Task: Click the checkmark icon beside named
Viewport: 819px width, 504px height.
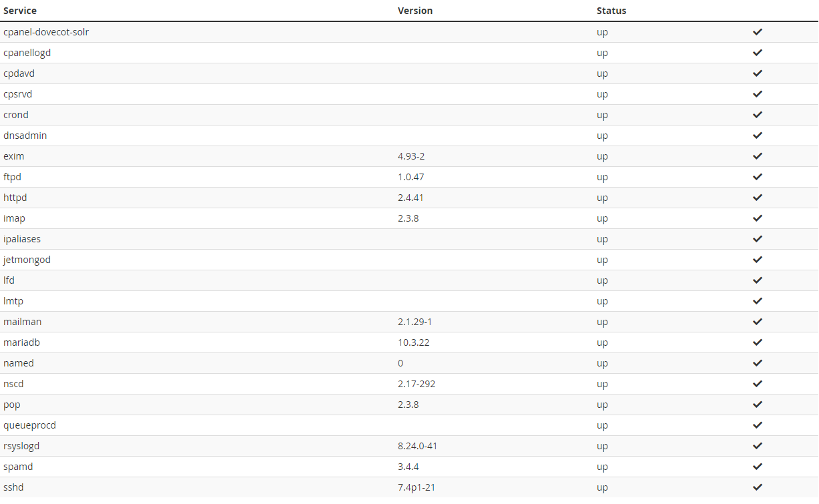Action: (758, 362)
